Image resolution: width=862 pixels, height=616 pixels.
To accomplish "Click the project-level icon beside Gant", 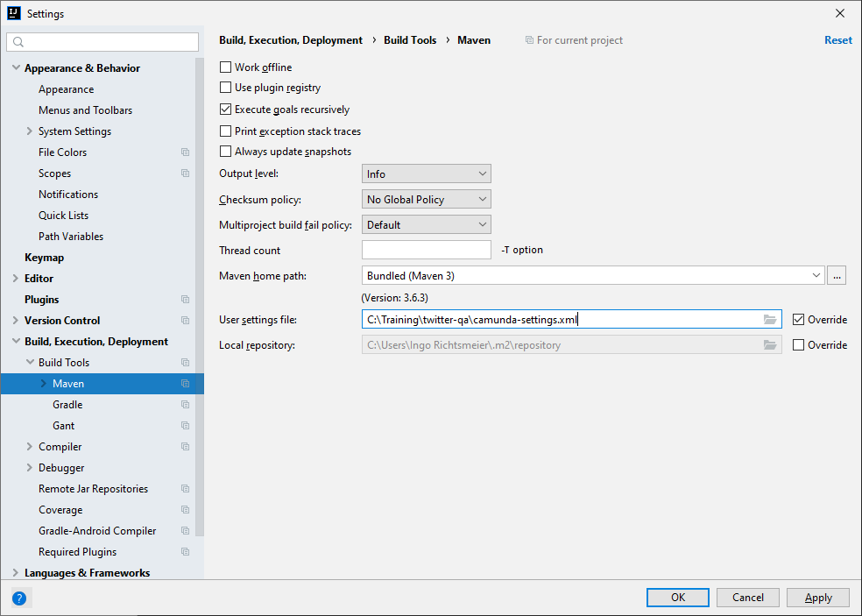I will [185, 426].
